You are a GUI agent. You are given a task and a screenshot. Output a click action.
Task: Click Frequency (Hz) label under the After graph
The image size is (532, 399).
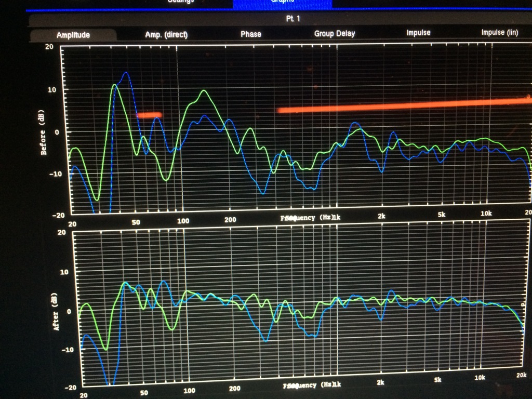(x=309, y=385)
